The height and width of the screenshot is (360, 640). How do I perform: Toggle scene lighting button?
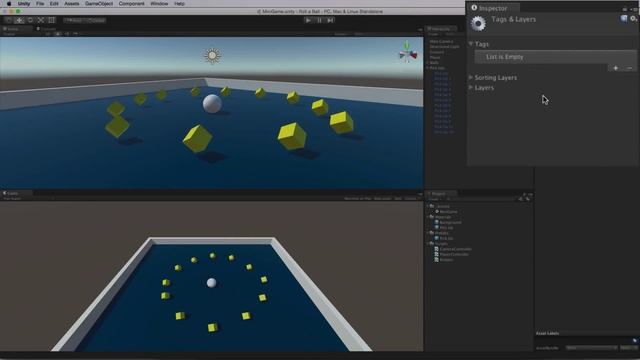(58, 34)
